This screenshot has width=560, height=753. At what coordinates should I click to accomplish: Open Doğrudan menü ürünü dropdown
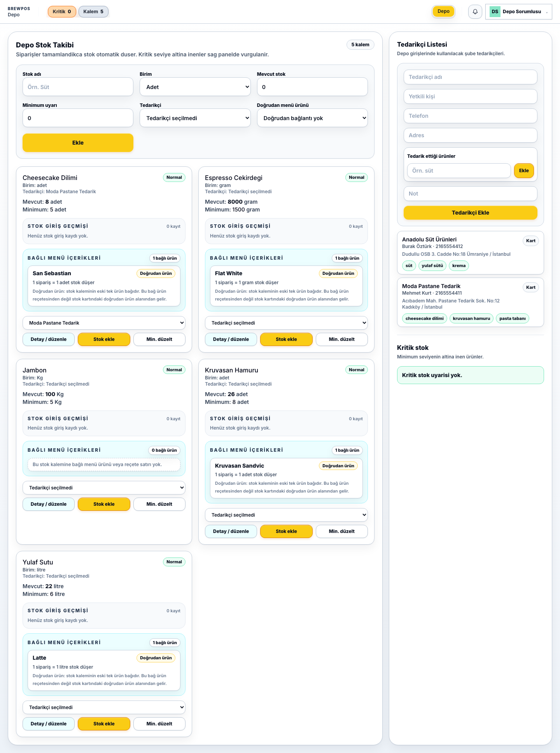click(312, 118)
